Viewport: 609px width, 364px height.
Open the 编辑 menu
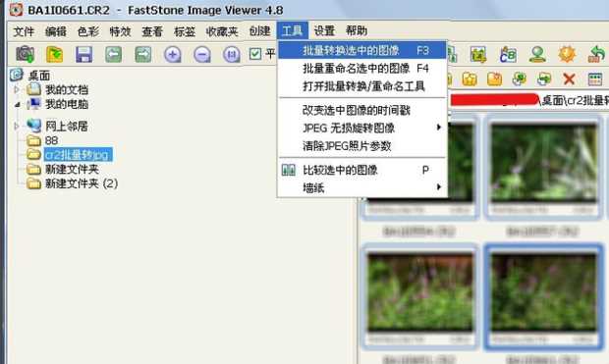point(56,31)
